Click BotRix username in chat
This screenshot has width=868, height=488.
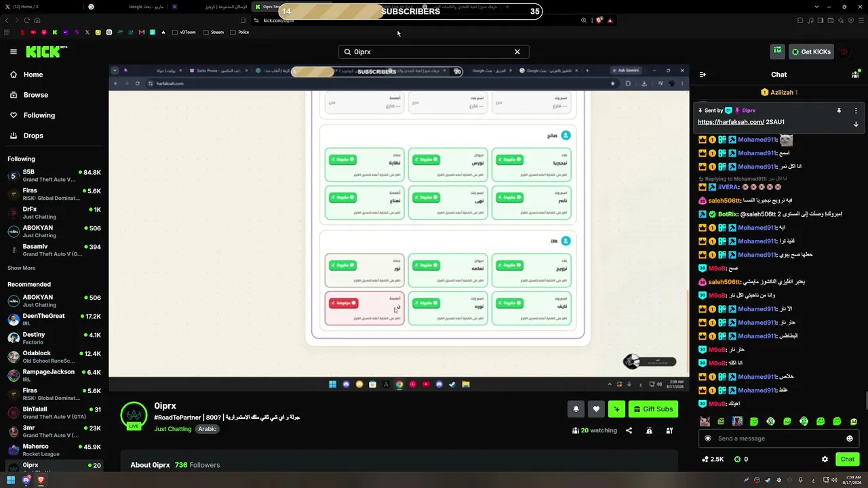point(728,214)
